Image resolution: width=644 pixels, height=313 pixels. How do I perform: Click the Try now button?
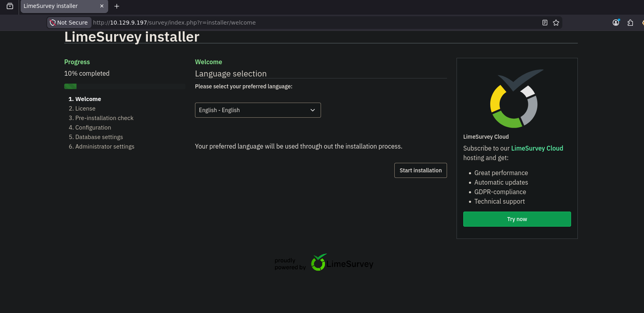[x=517, y=219]
